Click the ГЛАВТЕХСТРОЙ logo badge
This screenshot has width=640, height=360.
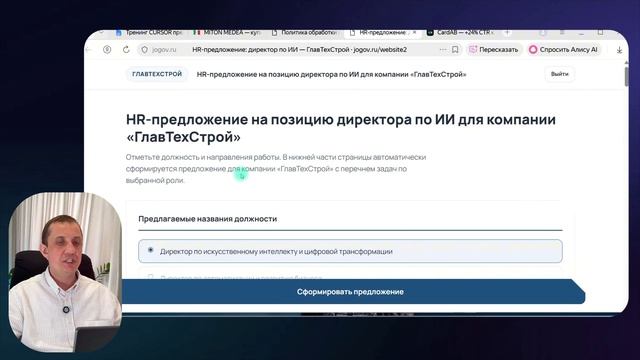point(157,74)
